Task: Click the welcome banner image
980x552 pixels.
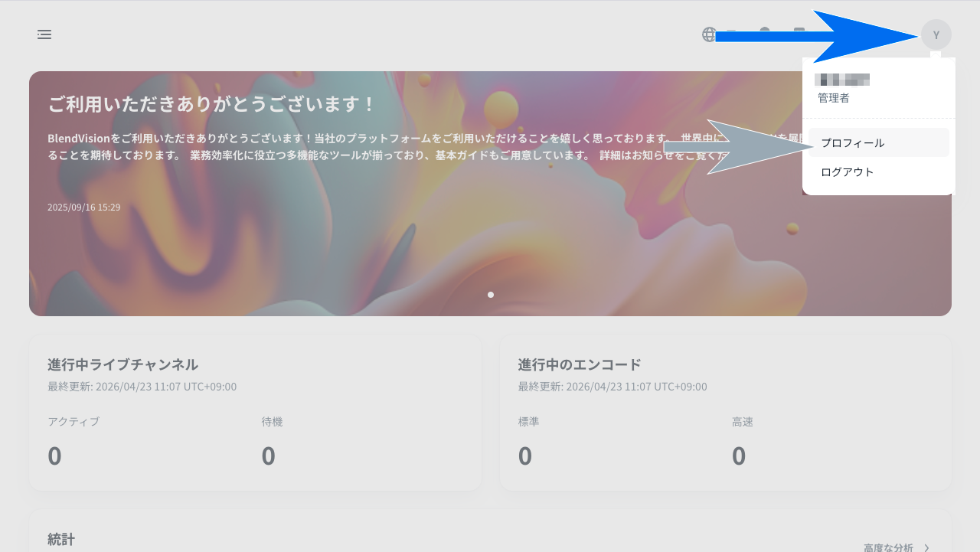Action: point(490,194)
